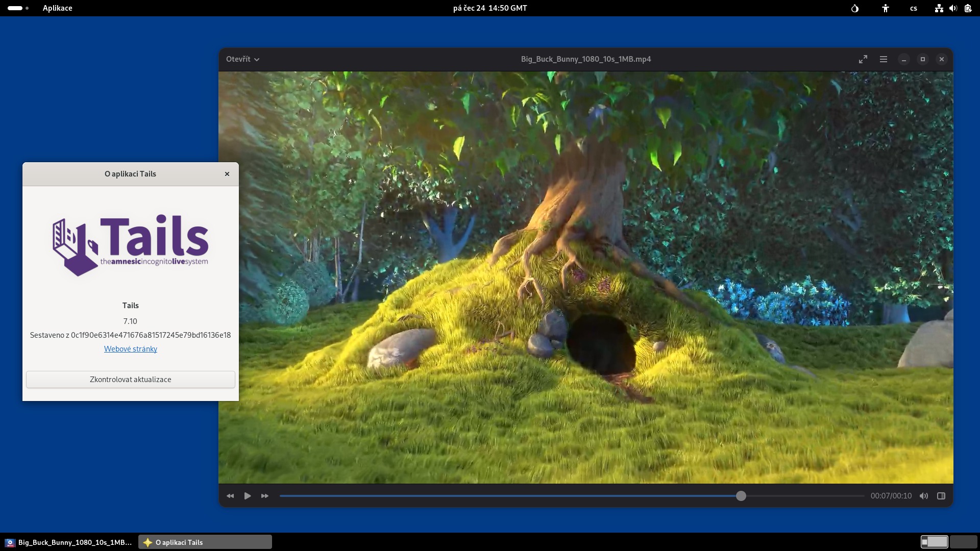The width and height of the screenshot is (980, 551).
Task: Click the Zkontrolovat aktualizace button
Action: coord(131,380)
